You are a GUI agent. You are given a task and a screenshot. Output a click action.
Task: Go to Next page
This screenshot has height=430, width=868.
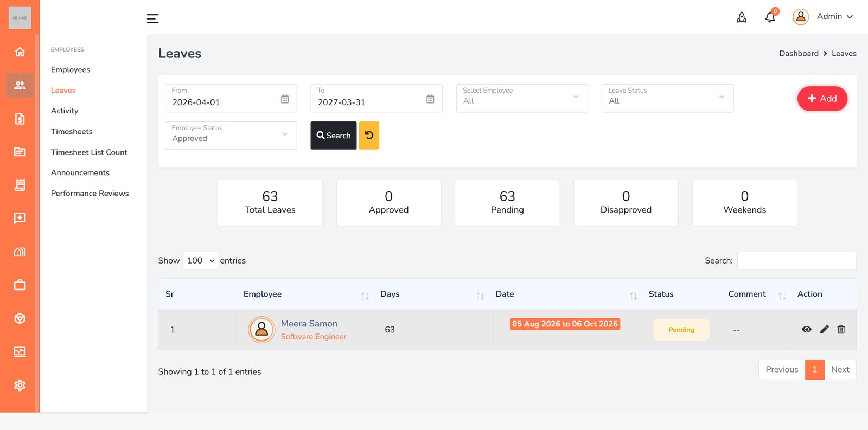click(840, 370)
